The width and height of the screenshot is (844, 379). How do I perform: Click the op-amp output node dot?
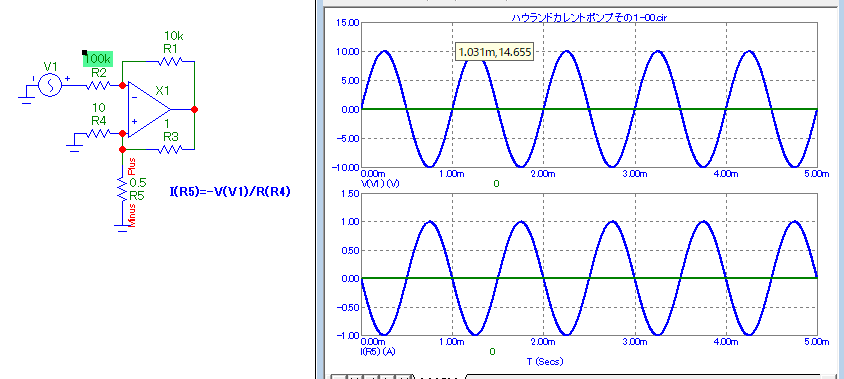[x=194, y=109]
